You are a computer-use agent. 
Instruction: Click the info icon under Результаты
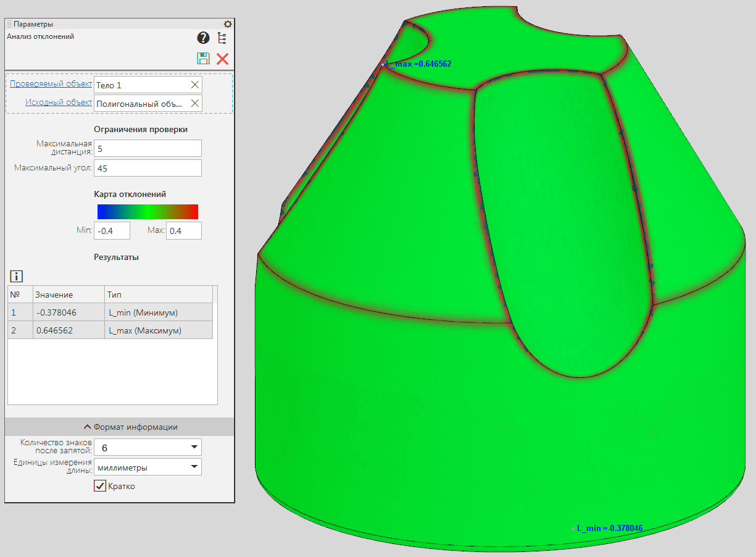[x=16, y=276]
